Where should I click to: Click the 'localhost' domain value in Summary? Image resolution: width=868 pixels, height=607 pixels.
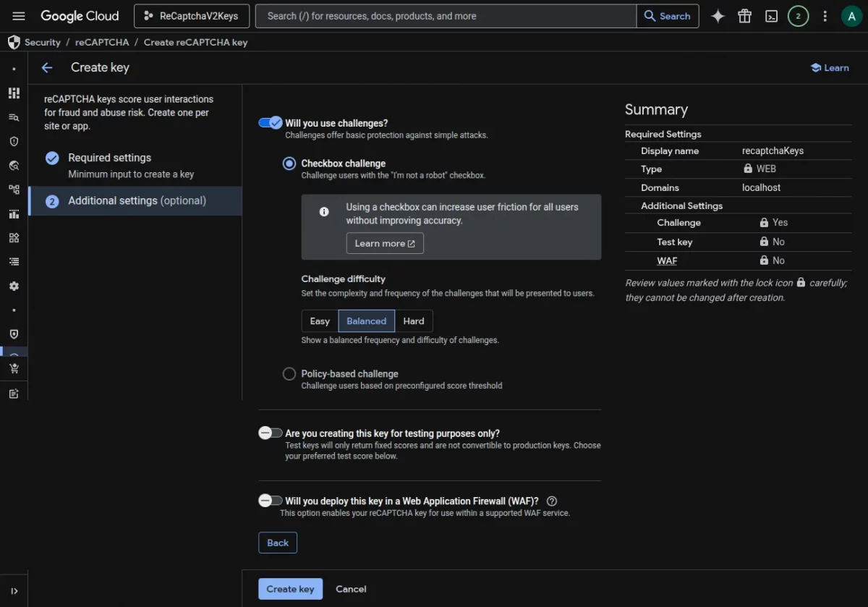tap(762, 187)
